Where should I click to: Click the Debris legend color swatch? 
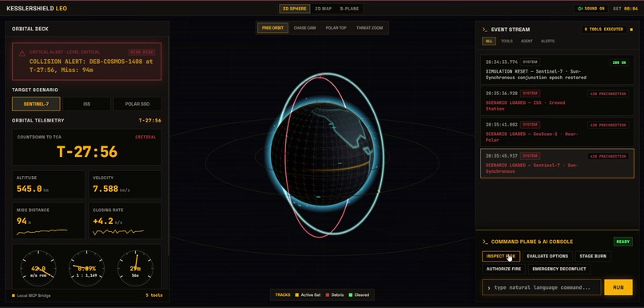pos(328,295)
